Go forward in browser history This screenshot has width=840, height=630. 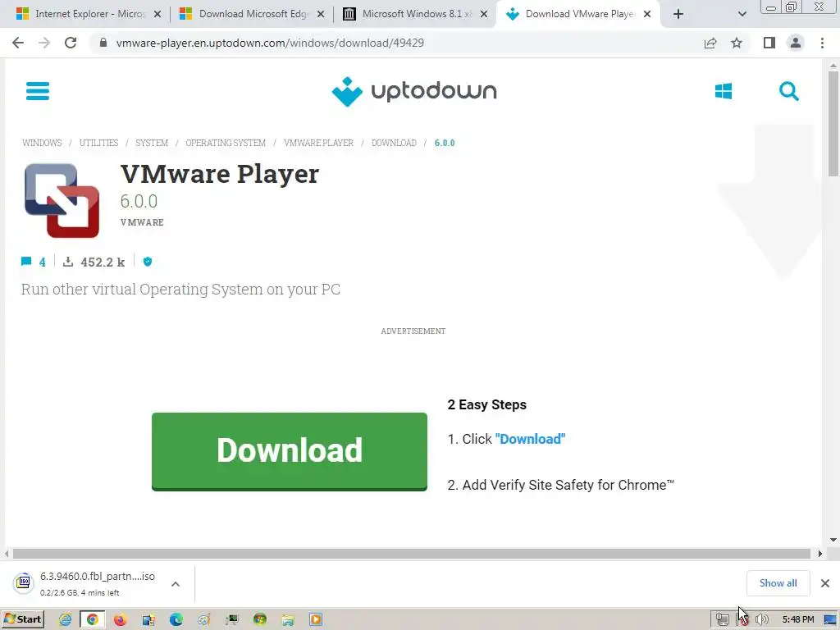point(44,43)
